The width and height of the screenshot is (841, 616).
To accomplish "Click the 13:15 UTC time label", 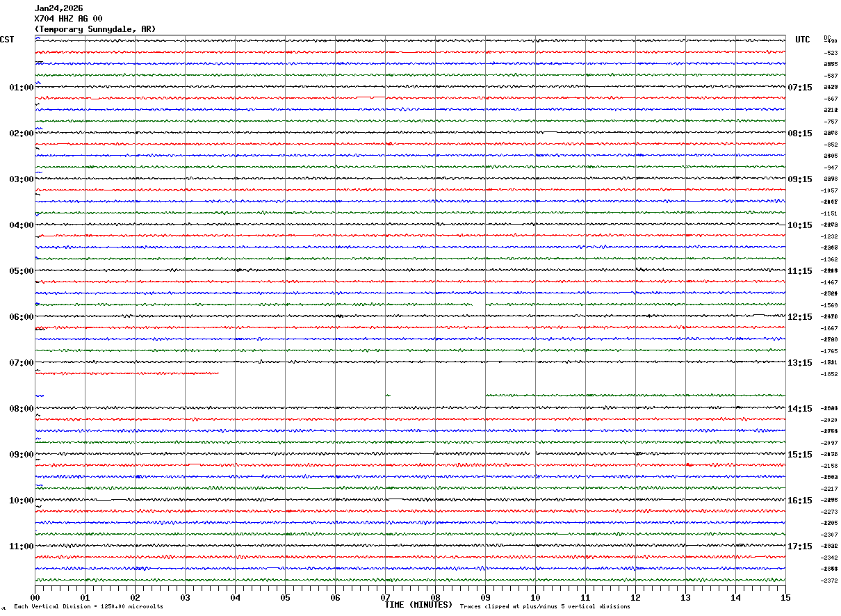I will (x=800, y=363).
